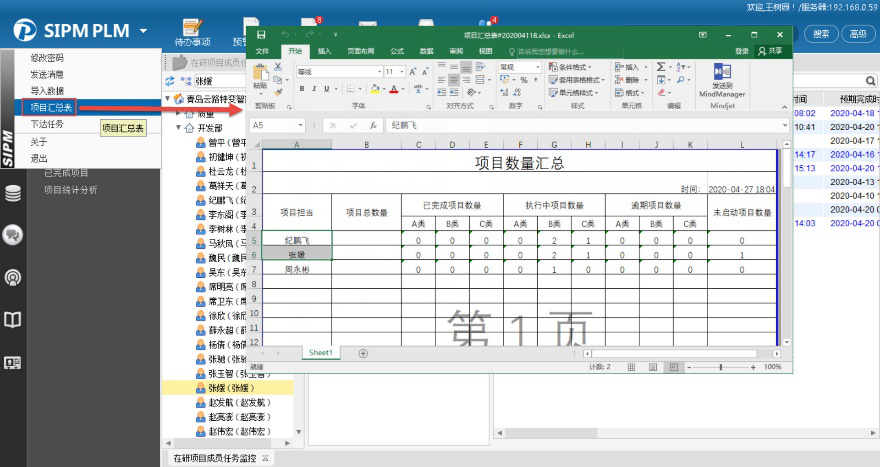Switch to the 插入 ribbon tab
This screenshot has width=880, height=467.
click(325, 51)
